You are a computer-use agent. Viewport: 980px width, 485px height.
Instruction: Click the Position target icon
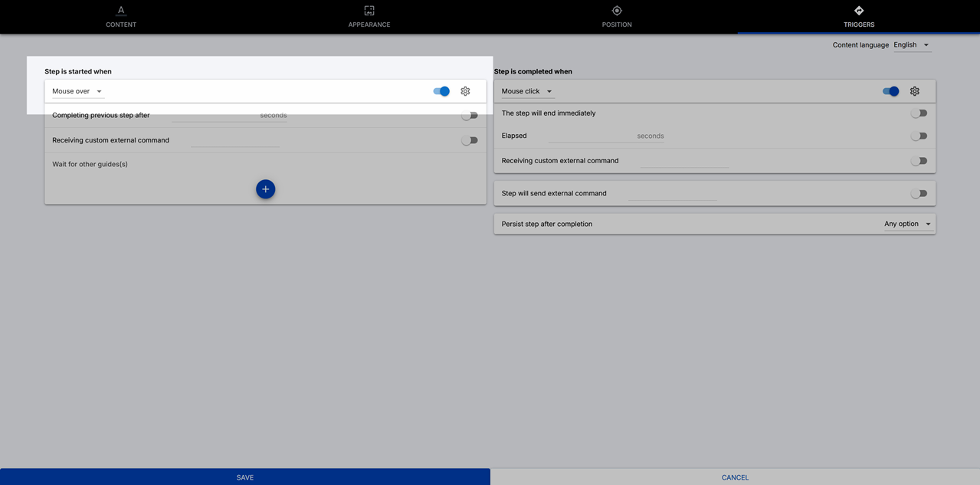tap(617, 11)
